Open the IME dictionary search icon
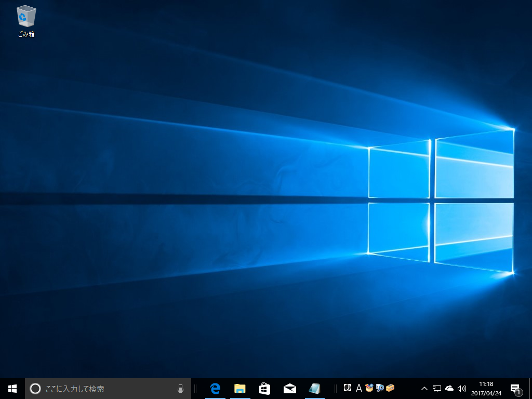 click(x=380, y=388)
